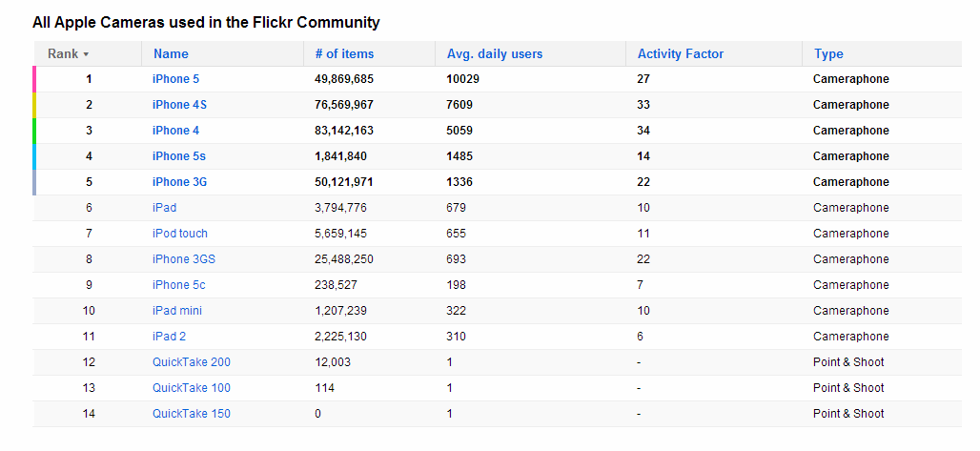This screenshot has height=451, width=980.
Task: Click the yellow color bar beside iPhone 4S
Action: pos(35,105)
